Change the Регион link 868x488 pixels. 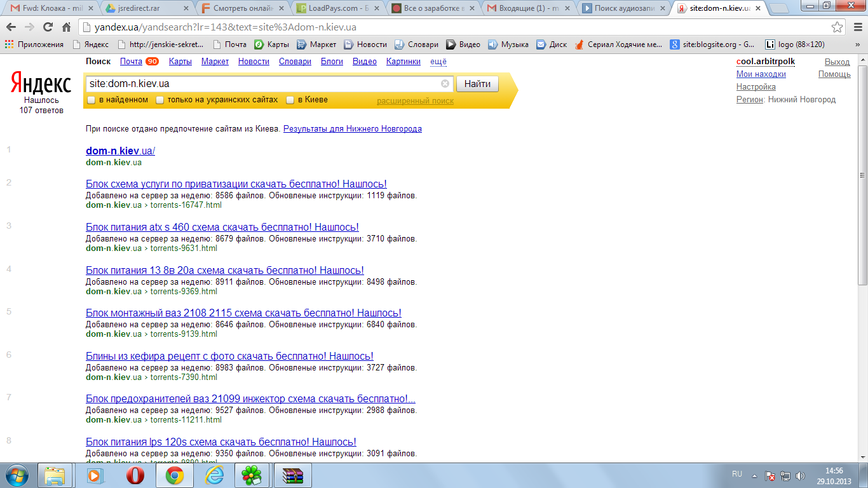[750, 99]
